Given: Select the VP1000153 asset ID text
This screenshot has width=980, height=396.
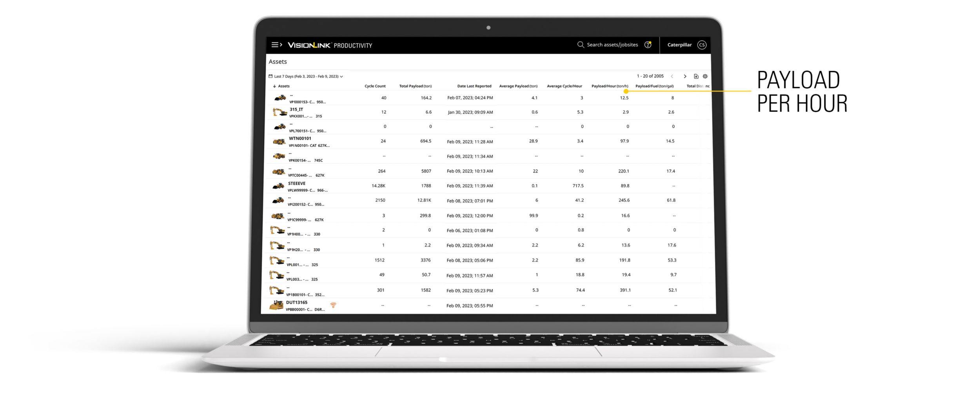Looking at the screenshot, I should (302, 102).
